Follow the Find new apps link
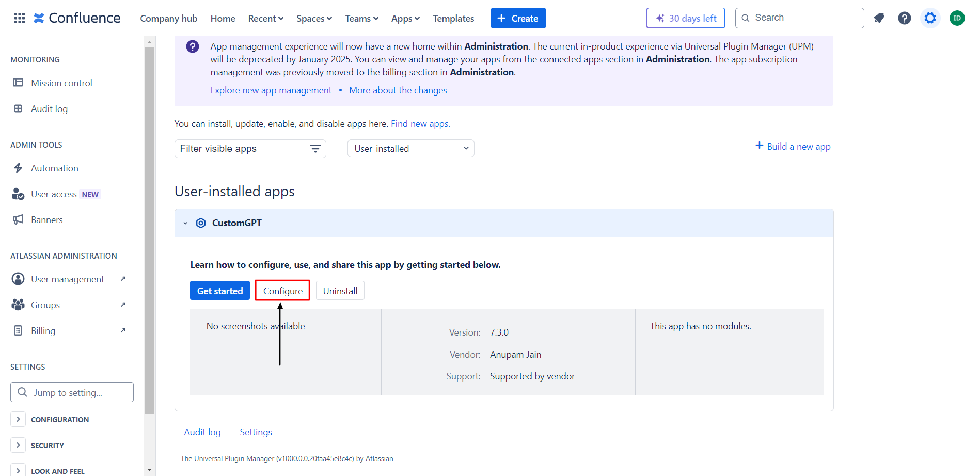This screenshot has width=980, height=476. click(420, 124)
